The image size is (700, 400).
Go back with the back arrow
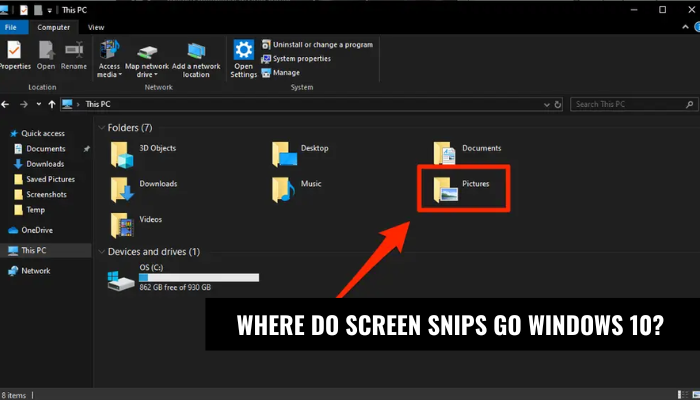(5, 104)
